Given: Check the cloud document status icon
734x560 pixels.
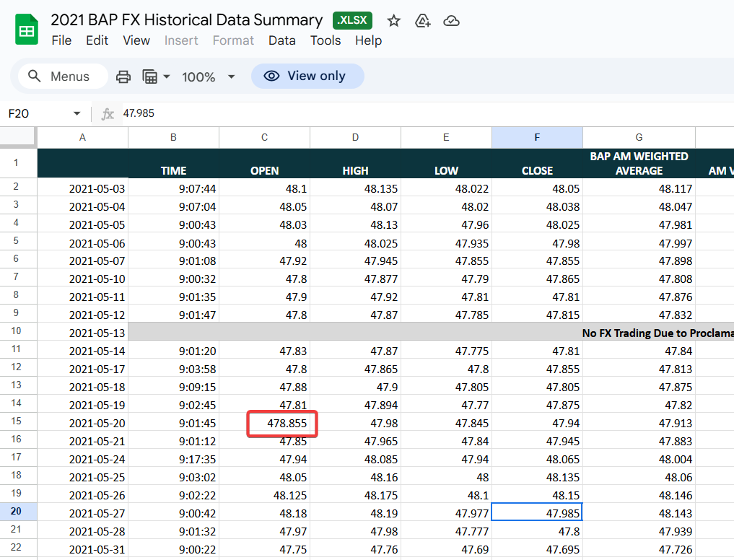Looking at the screenshot, I should (x=451, y=21).
